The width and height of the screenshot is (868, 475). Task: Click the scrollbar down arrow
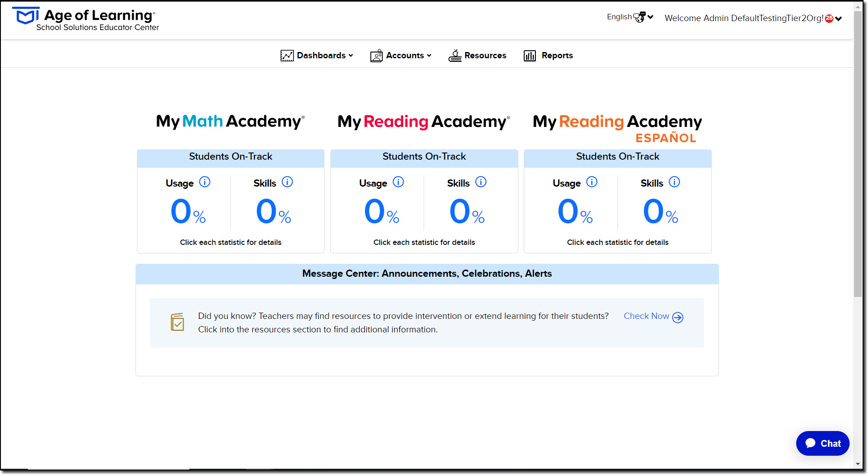click(x=858, y=464)
